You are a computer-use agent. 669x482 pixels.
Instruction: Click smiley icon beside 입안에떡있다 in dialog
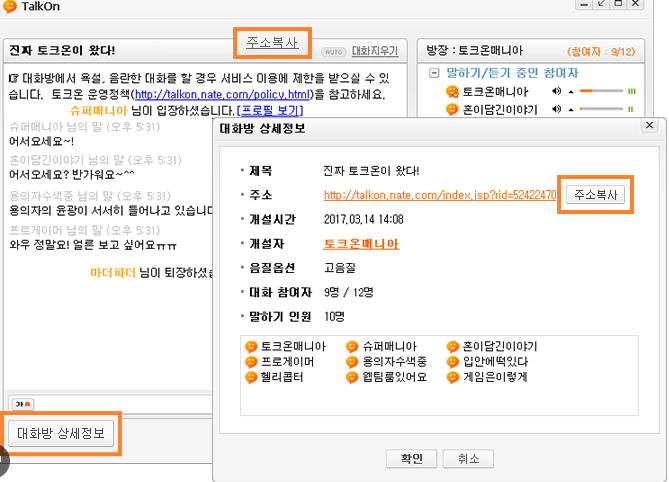tap(453, 362)
